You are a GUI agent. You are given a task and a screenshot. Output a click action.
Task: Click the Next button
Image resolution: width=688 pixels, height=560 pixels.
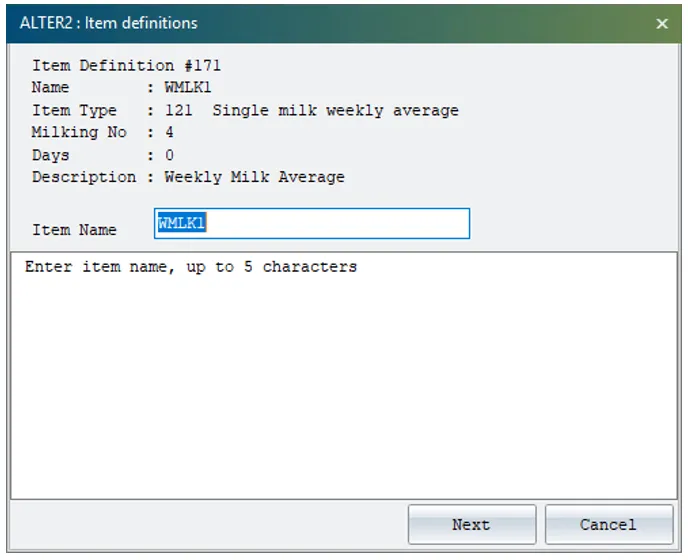[x=472, y=524]
